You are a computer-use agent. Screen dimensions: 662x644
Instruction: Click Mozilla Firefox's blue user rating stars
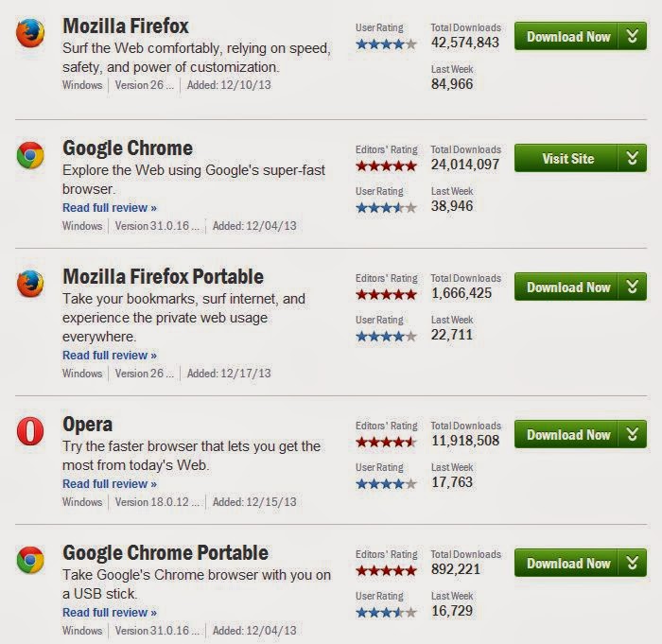click(386, 44)
